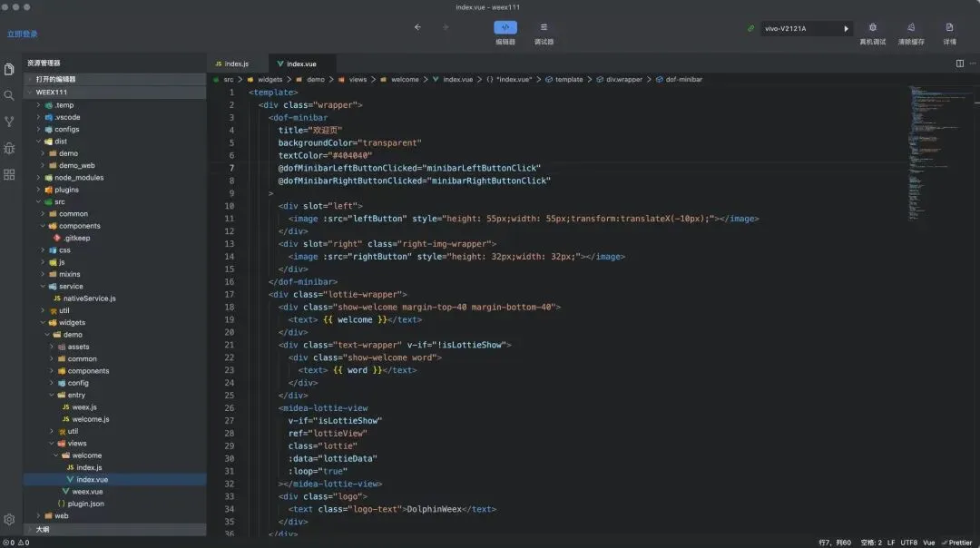Screen dimensions: 980x548
Task: Start 真机调试 real-device debugging
Action: click(873, 34)
